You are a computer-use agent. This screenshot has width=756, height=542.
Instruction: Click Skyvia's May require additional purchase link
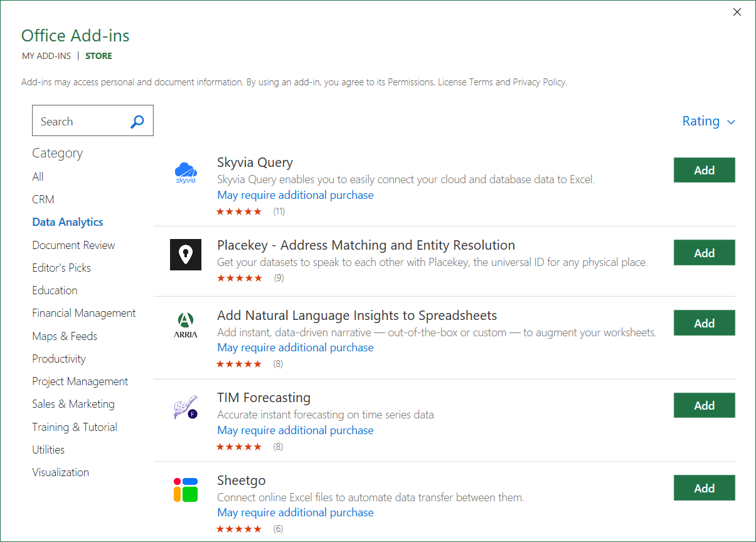pyautogui.click(x=295, y=195)
